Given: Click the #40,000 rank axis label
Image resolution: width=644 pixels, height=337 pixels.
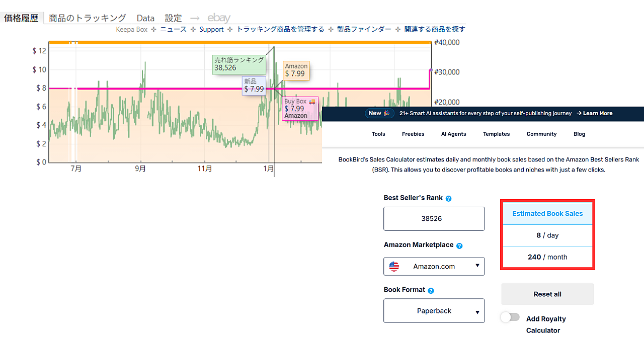Looking at the screenshot, I should coord(447,42).
